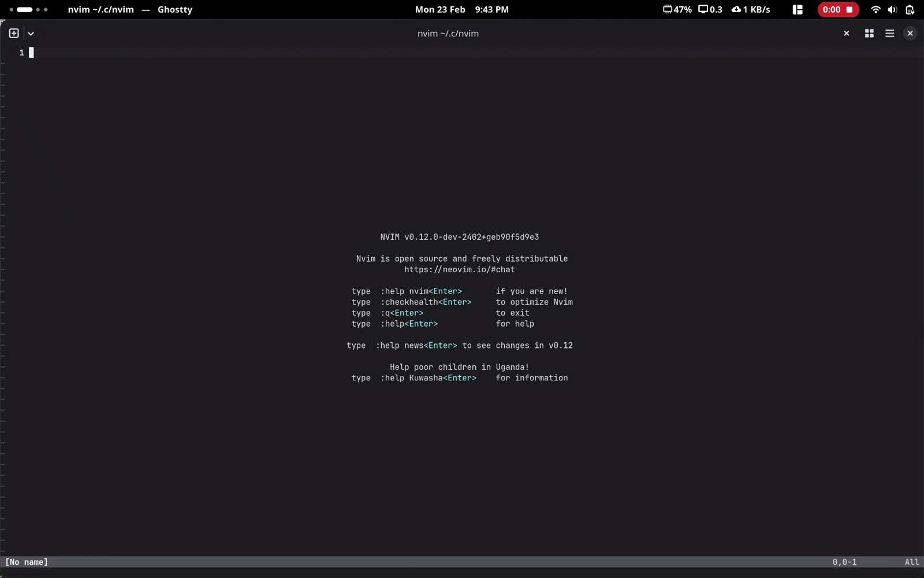924x578 pixels.
Task: Click the All scroll position indicator
Action: 912,562
